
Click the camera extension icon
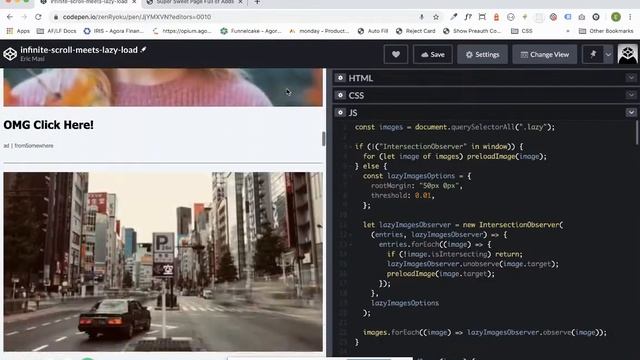[x=582, y=17]
